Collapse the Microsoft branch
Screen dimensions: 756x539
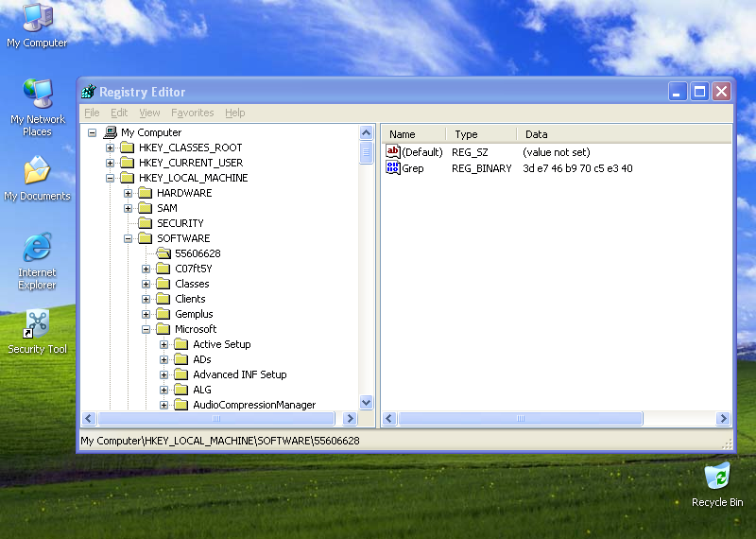click(x=146, y=329)
